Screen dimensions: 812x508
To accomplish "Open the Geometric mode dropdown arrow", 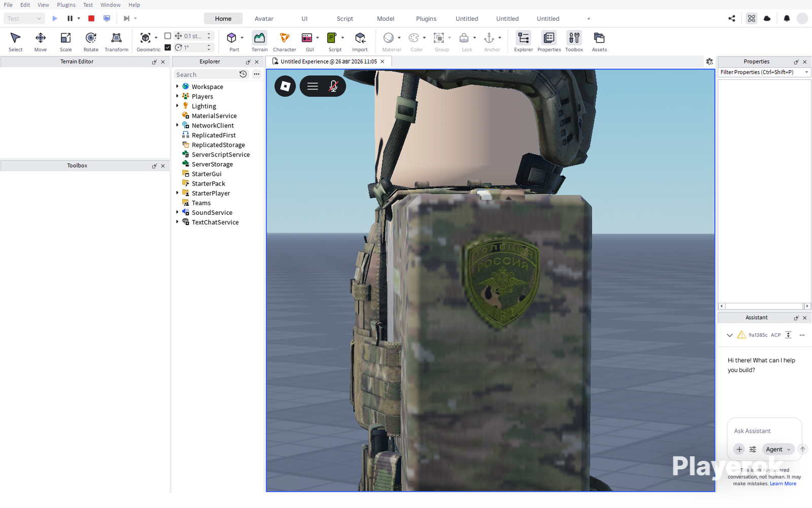I will [156, 38].
